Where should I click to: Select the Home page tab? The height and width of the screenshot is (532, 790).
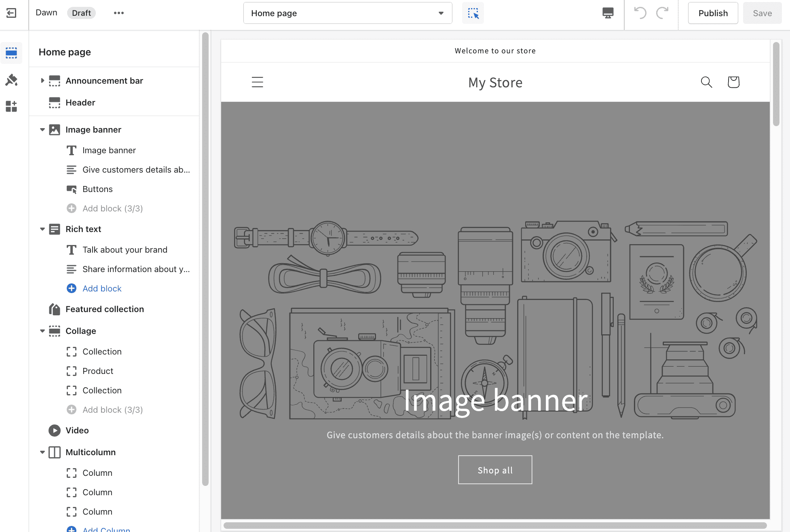[x=347, y=13]
